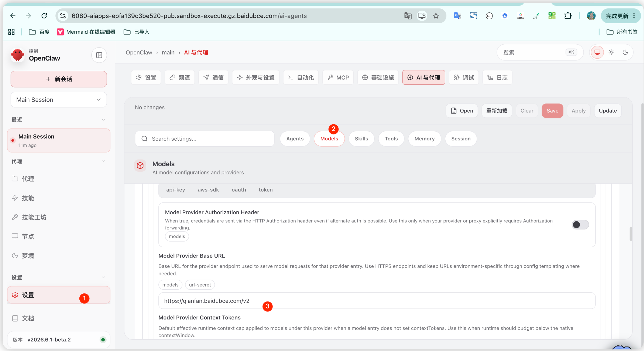The image size is (644, 351).
Task: Switch to the 基础设施 tab
Action: pyautogui.click(x=378, y=77)
